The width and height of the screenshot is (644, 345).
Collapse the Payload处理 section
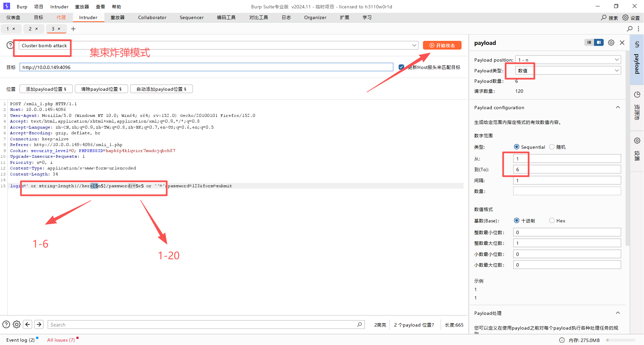coord(618,313)
